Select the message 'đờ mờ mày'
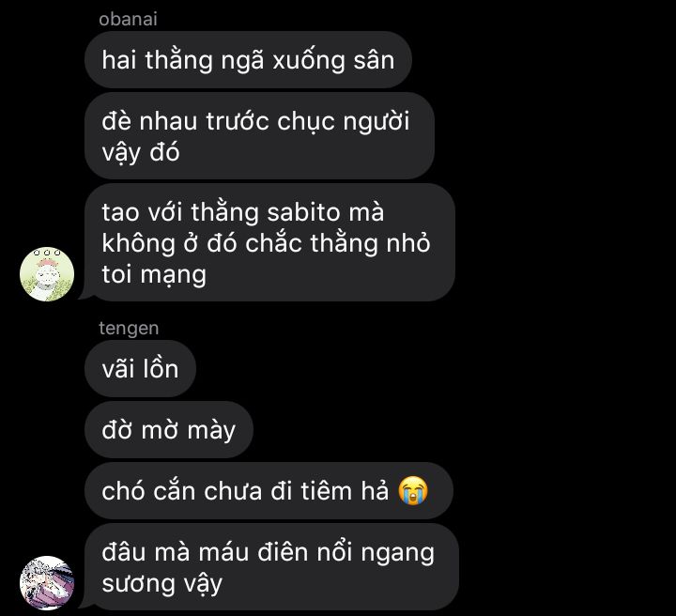The image size is (676, 616). point(169,430)
